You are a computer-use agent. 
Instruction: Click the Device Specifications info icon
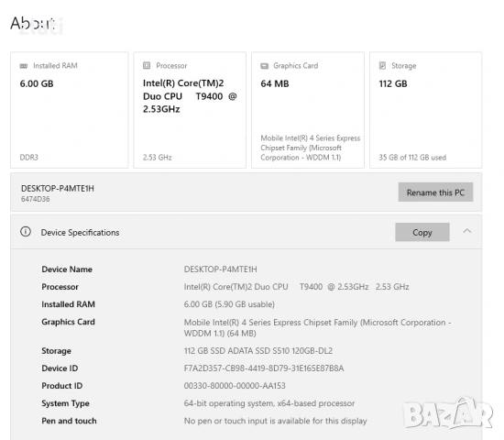point(26,232)
